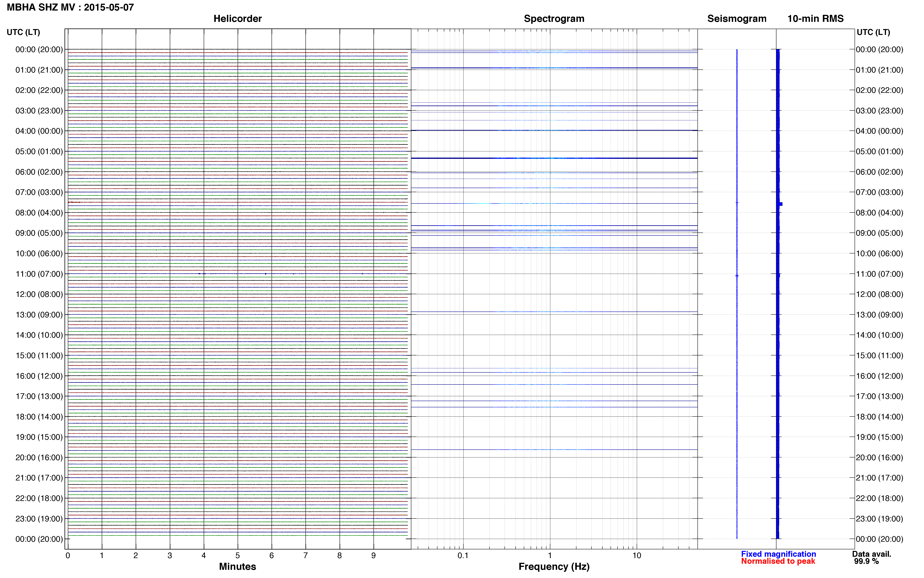Click the 10 frequency tick label
This screenshot has height=578, width=924.
coord(637,555)
